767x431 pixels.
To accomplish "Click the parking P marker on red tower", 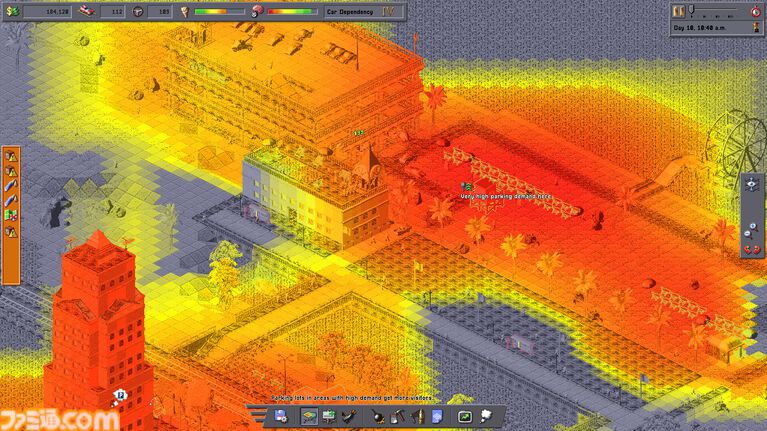I will pyautogui.click(x=120, y=395).
